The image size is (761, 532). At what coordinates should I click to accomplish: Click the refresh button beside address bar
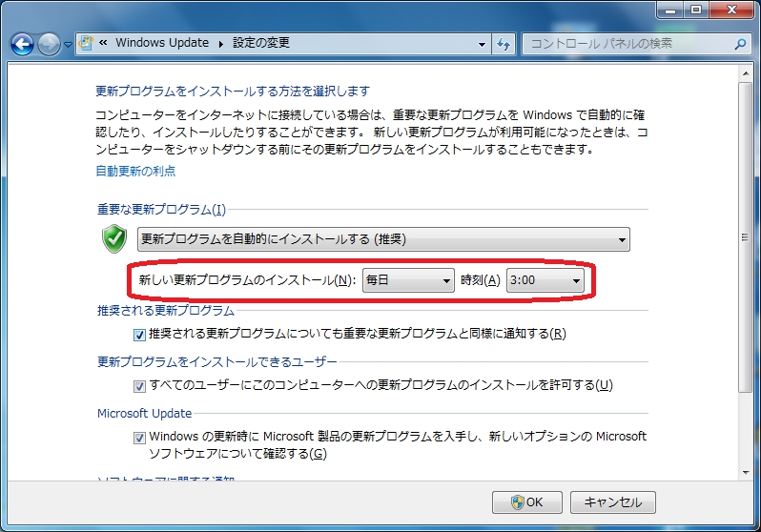(x=504, y=44)
